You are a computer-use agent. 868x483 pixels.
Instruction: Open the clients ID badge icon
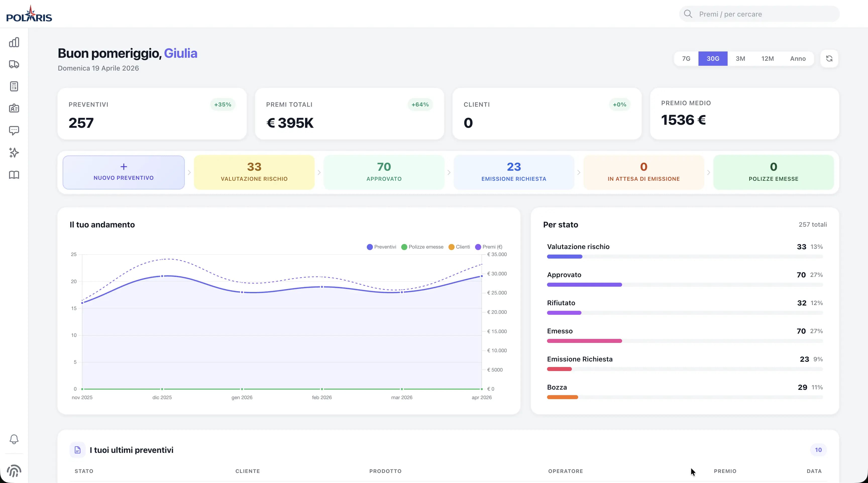point(14,108)
